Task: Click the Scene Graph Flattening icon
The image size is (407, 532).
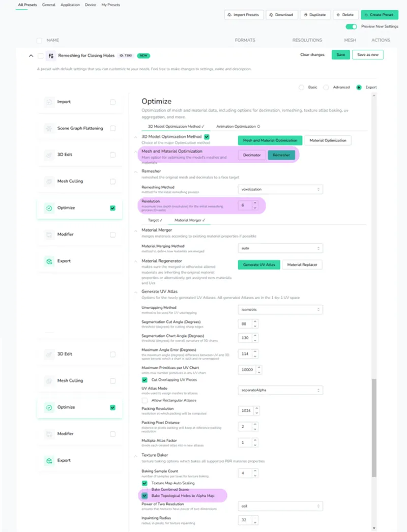Action: pyautogui.click(x=49, y=128)
